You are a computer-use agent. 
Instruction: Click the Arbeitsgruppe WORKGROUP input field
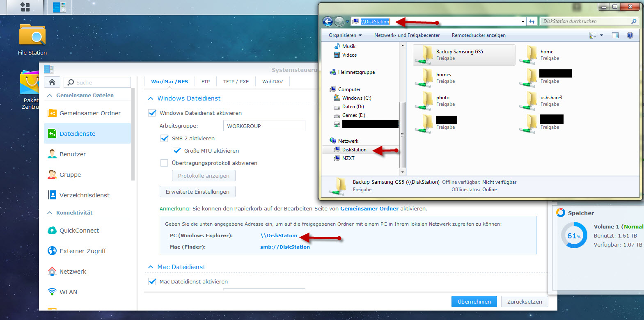click(x=264, y=126)
